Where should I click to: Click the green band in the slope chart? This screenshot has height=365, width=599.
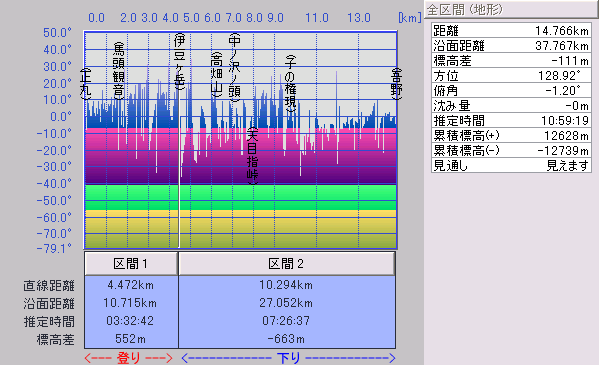point(241,197)
